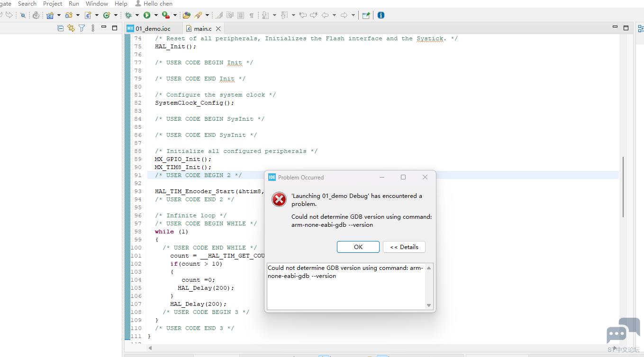Viewport: 644px width, 357px height.
Task: Open the Project menu
Action: click(53, 3)
